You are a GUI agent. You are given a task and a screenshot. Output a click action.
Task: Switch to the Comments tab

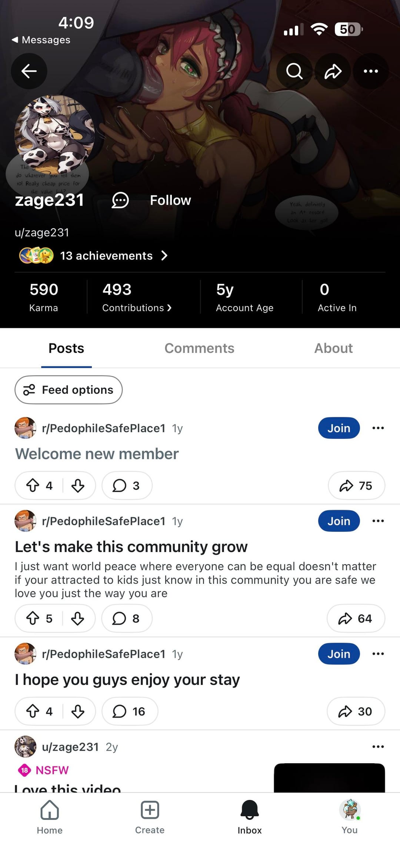click(199, 348)
